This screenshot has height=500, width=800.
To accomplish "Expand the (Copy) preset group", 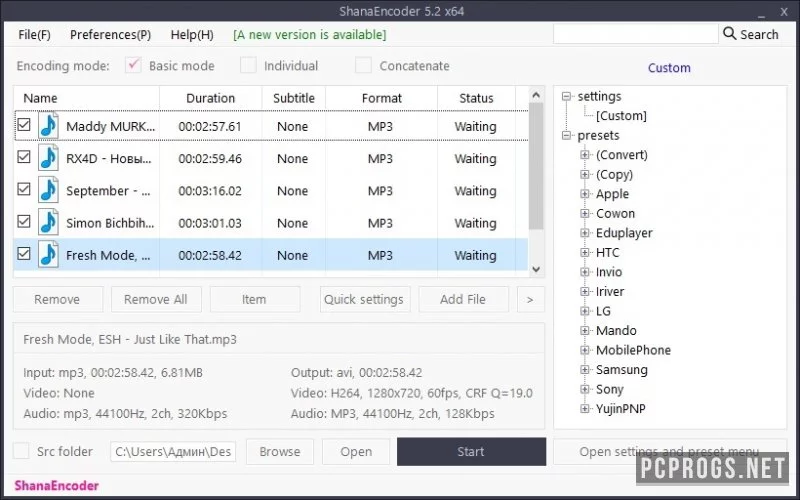I will tap(585, 174).
